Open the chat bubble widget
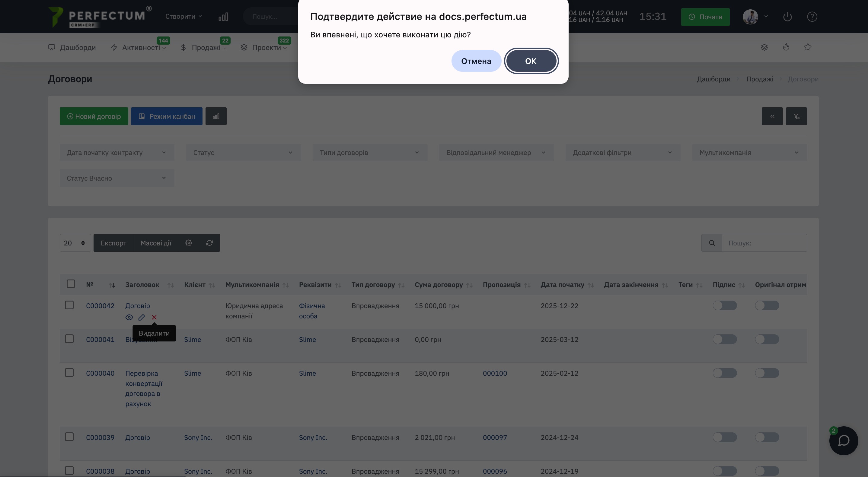868x477 pixels. [843, 441]
